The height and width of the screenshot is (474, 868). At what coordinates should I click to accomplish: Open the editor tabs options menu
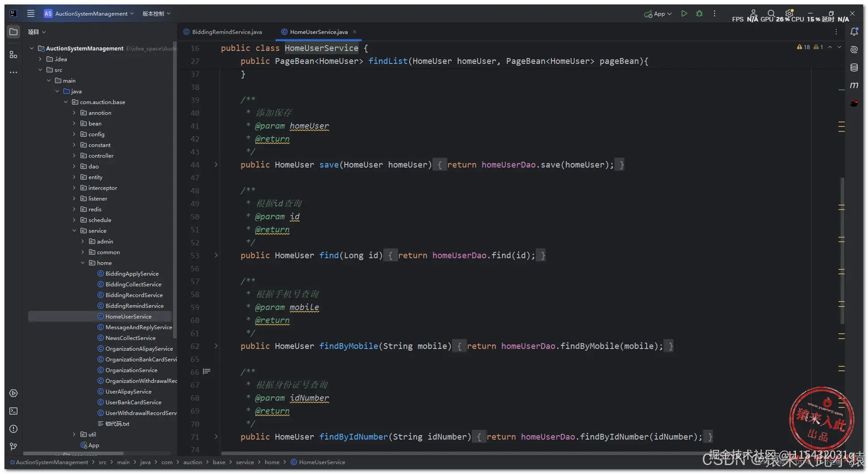click(x=836, y=32)
